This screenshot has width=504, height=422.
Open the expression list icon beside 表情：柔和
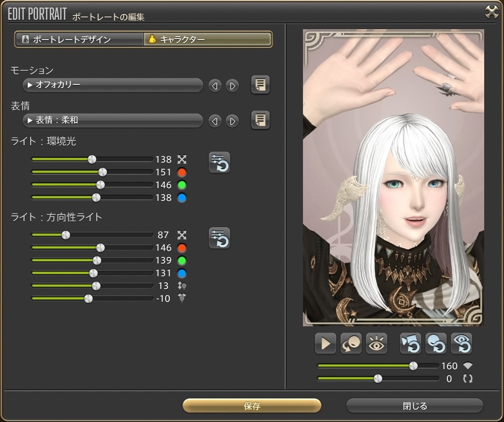(x=260, y=120)
